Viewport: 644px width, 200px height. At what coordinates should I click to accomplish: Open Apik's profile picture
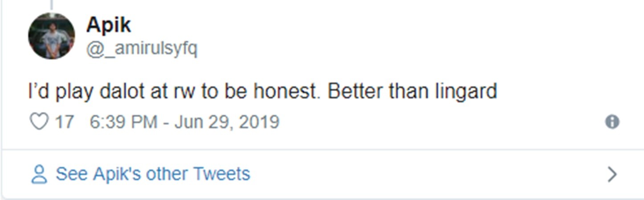pos(52,36)
